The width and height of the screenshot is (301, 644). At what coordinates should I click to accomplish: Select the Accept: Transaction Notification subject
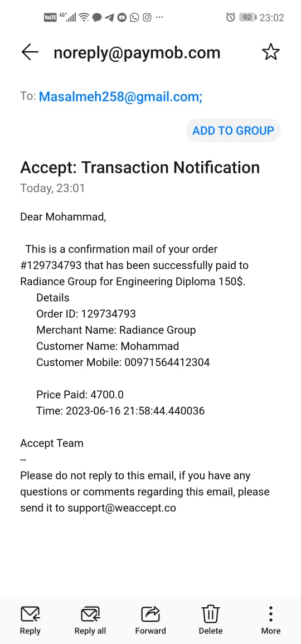(140, 168)
